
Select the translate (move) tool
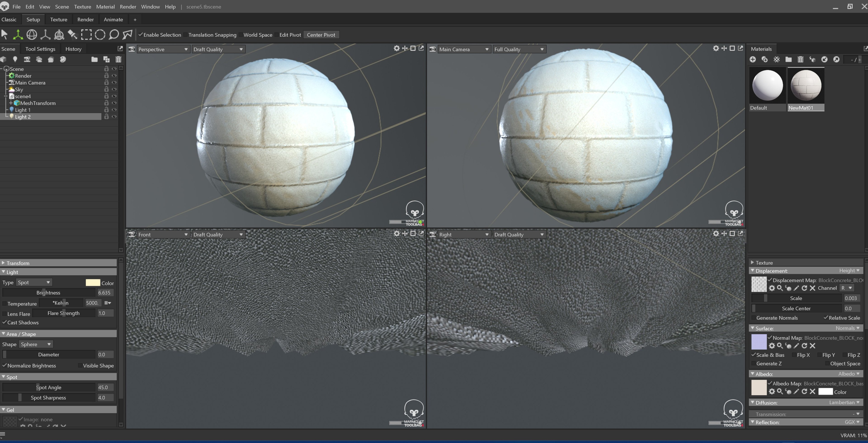(18, 35)
